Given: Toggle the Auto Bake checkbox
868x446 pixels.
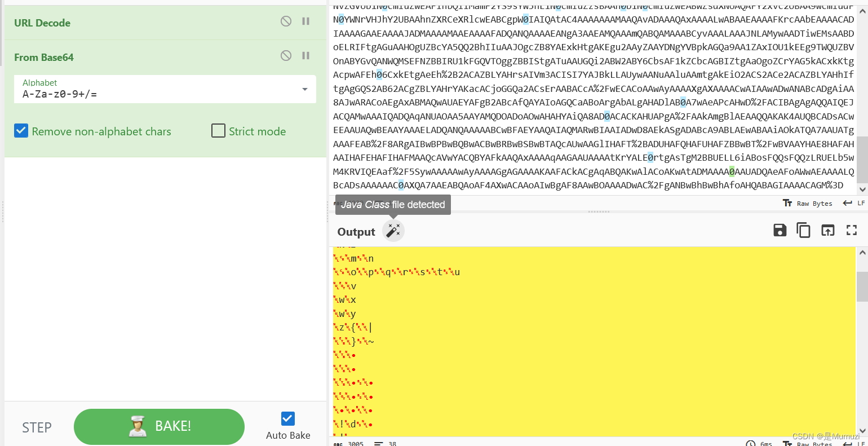Looking at the screenshot, I should [x=287, y=418].
